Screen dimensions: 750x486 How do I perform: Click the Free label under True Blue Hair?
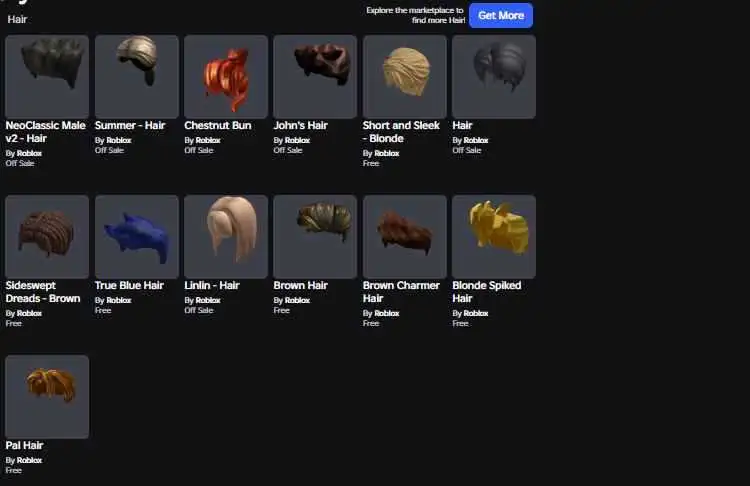point(103,310)
